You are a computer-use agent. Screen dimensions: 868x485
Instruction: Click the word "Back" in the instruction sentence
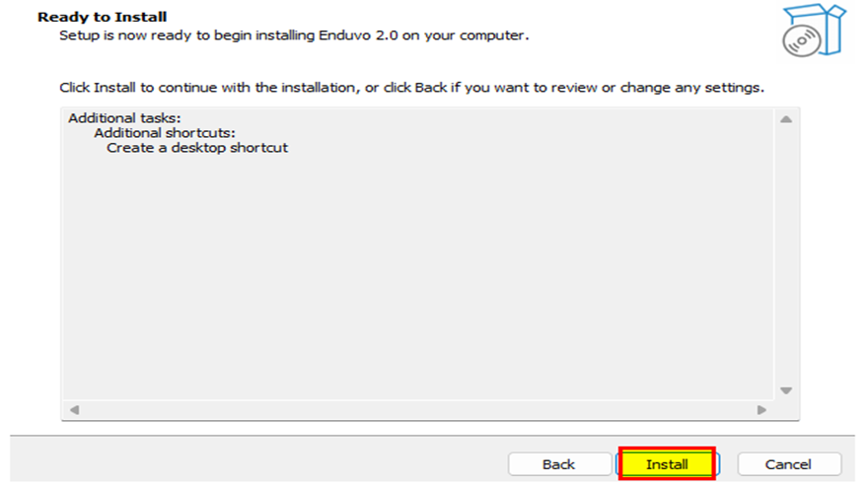[431, 88]
